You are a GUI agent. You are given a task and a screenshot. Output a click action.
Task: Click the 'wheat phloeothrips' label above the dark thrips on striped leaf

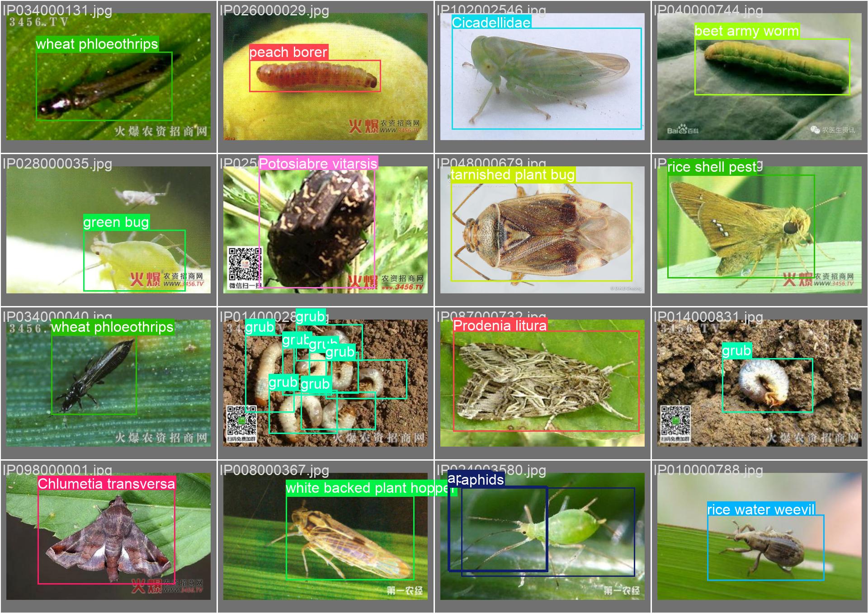112,327
